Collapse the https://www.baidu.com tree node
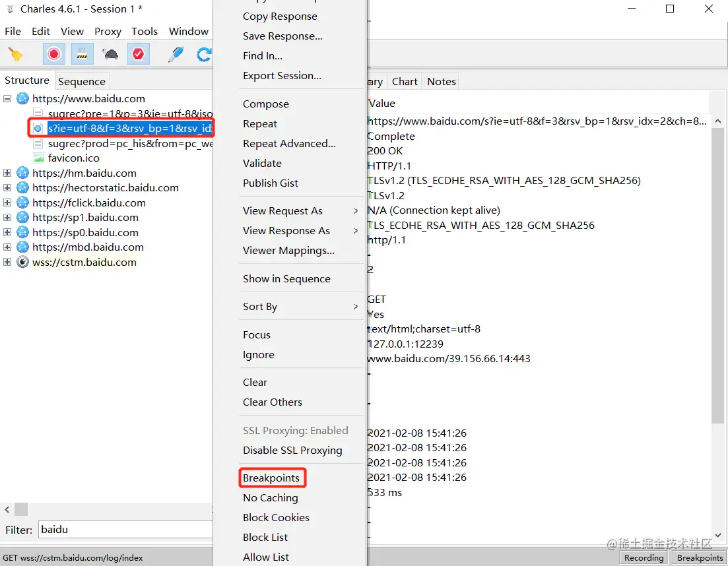 7,98
